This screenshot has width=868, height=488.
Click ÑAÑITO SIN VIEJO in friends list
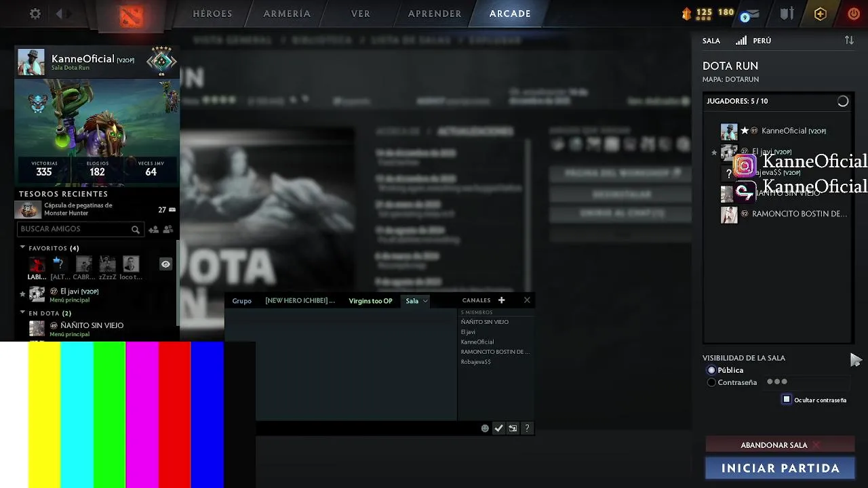point(92,325)
